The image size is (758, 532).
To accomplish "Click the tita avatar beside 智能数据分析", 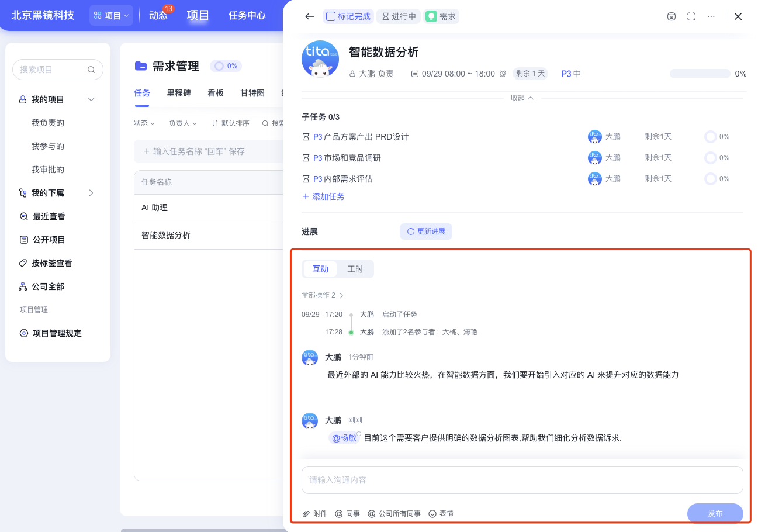I will [320, 59].
